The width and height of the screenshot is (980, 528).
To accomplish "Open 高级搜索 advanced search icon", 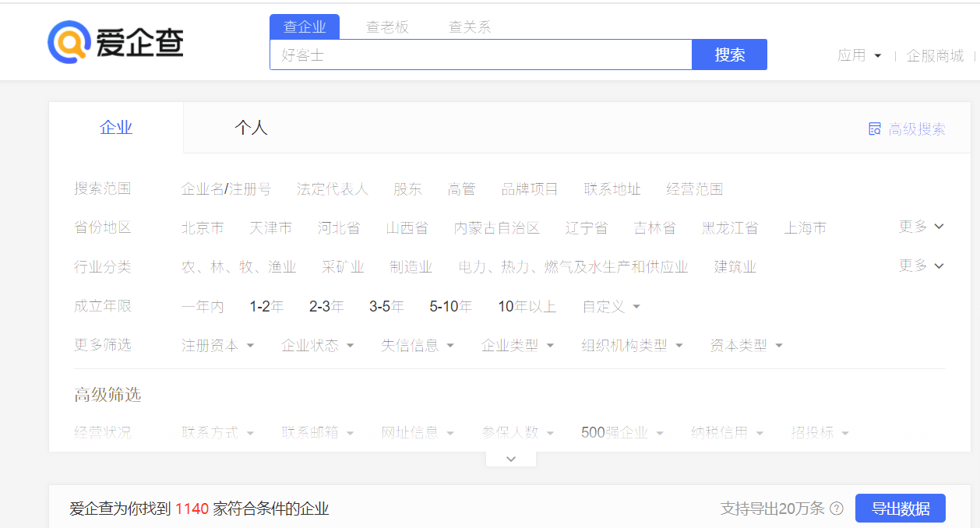I will tap(875, 129).
